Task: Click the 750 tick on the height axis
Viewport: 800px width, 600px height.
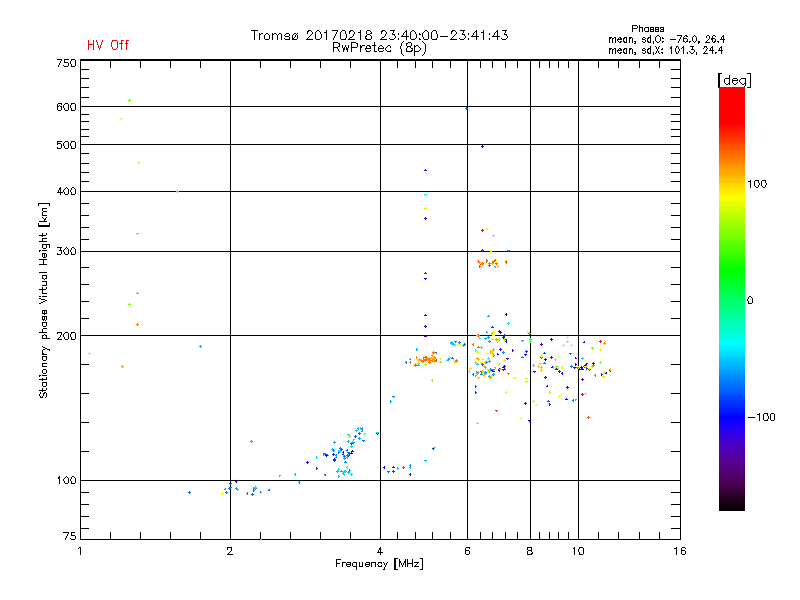Action: click(x=66, y=62)
